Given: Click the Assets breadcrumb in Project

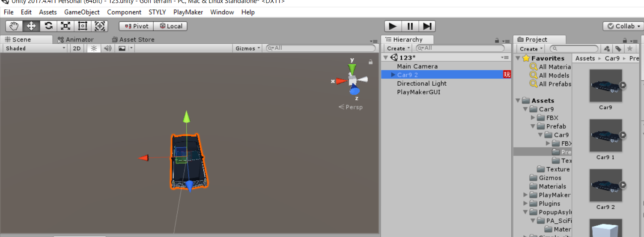Looking at the screenshot, I should pos(585,58).
